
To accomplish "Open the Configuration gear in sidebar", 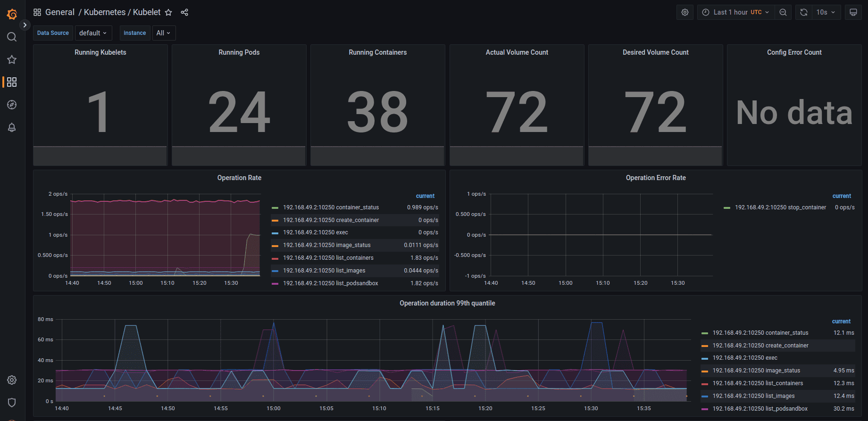I will coord(12,380).
